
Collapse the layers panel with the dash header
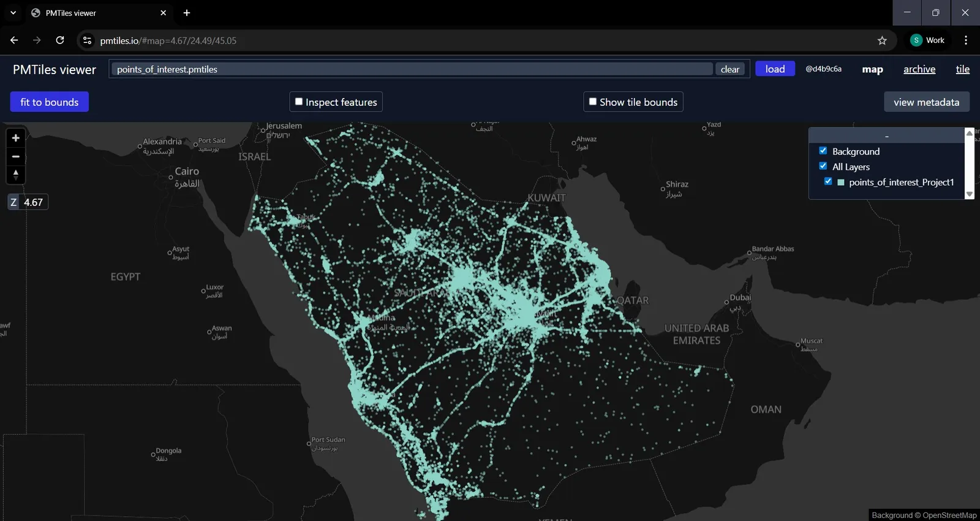(886, 135)
